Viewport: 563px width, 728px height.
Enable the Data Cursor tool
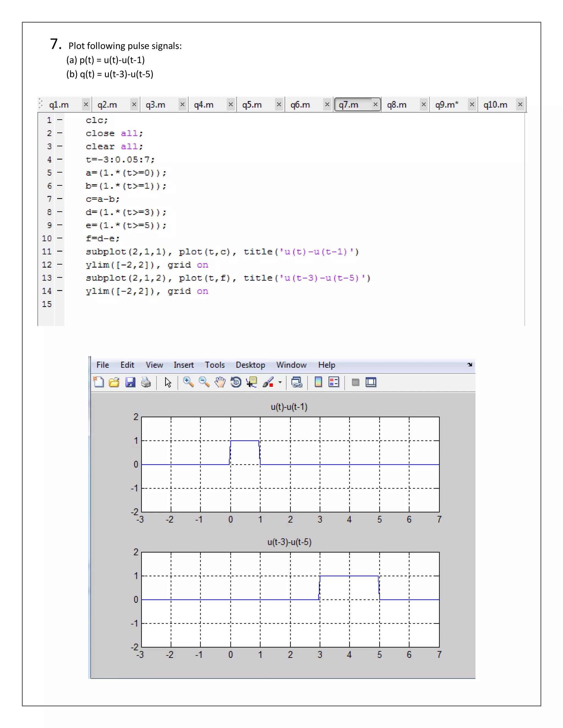[x=252, y=382]
